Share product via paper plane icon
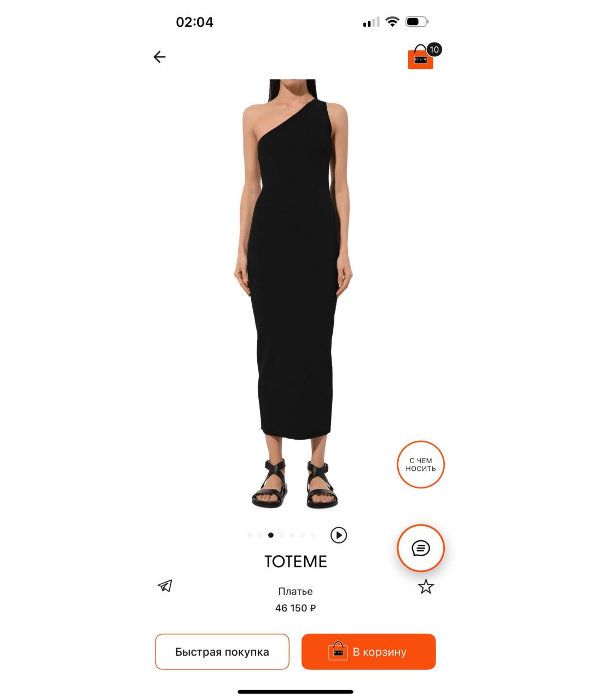Screen dimensions: 591x700 165,586
